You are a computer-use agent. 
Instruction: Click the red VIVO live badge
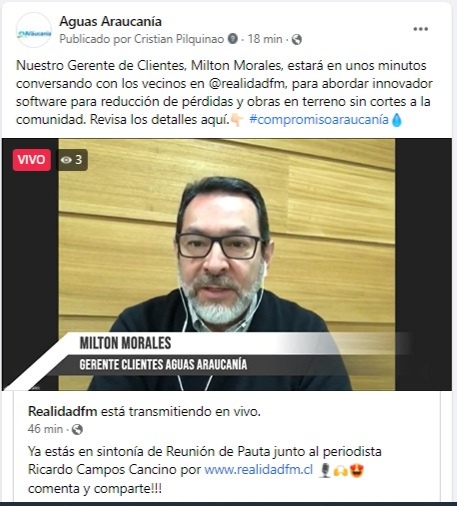tap(32, 160)
